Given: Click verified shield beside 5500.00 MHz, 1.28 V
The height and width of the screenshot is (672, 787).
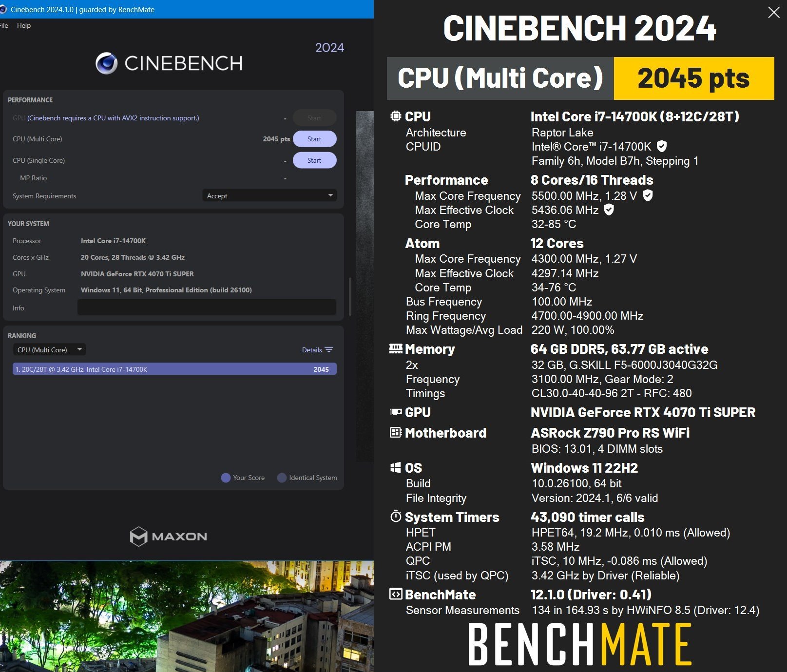Looking at the screenshot, I should [648, 195].
